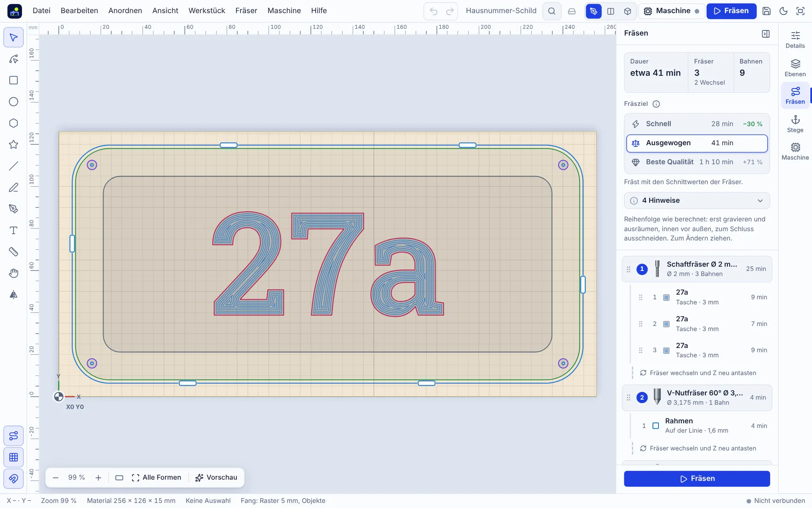Select the circle shape tool
This screenshot has height=508, width=812.
click(14, 102)
